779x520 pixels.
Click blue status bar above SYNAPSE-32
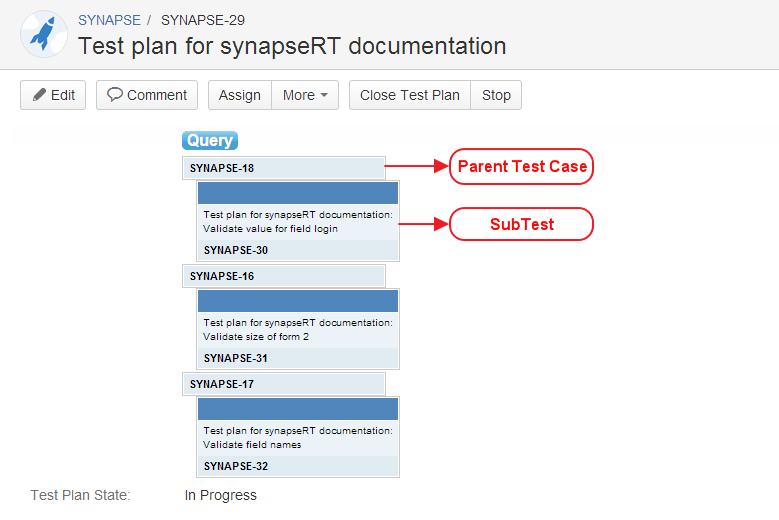pos(298,409)
